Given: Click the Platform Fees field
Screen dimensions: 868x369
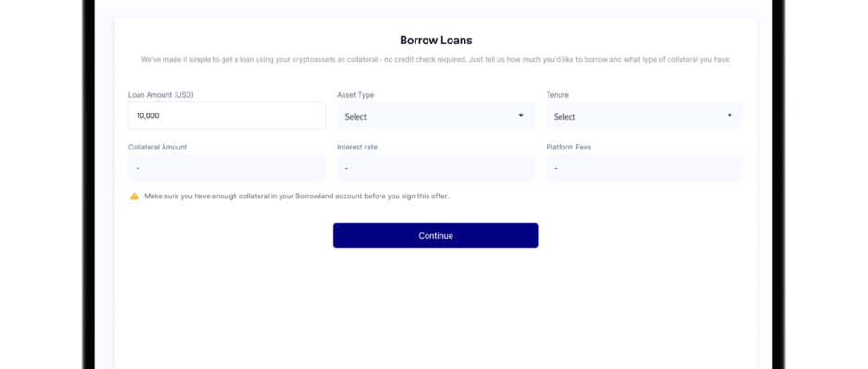Looking at the screenshot, I should coord(645,168).
